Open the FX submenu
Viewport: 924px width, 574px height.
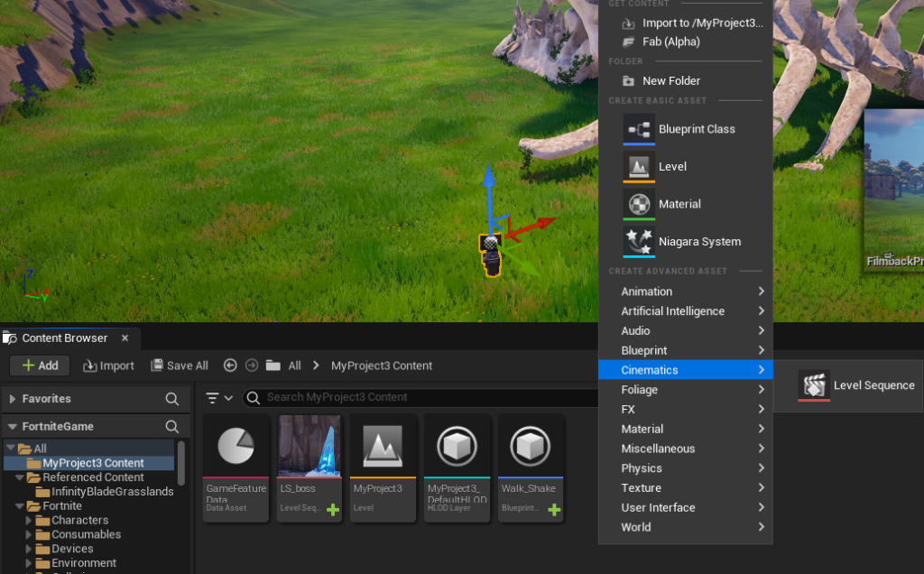[686, 409]
